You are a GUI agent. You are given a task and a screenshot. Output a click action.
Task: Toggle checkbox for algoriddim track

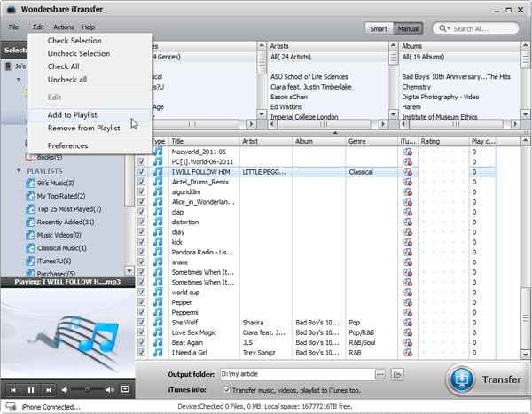coord(142,192)
